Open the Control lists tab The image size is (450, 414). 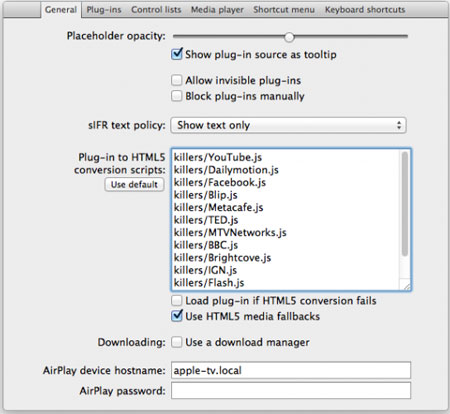[x=156, y=10]
